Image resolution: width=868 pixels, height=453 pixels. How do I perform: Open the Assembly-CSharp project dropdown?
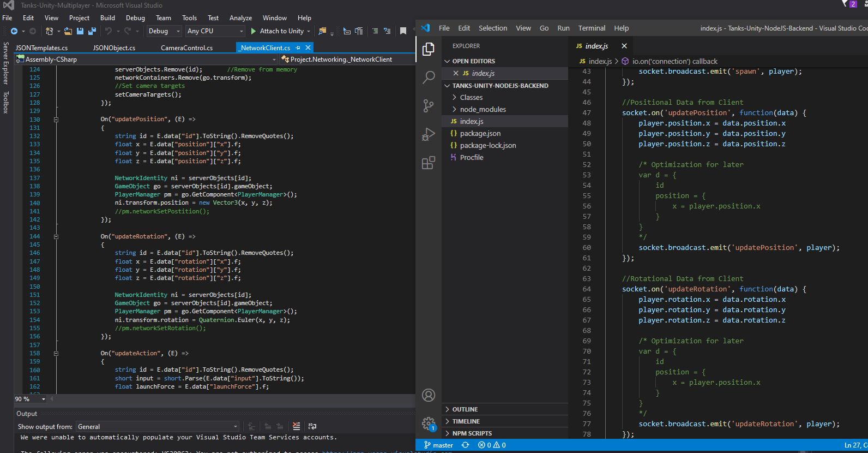[146, 59]
